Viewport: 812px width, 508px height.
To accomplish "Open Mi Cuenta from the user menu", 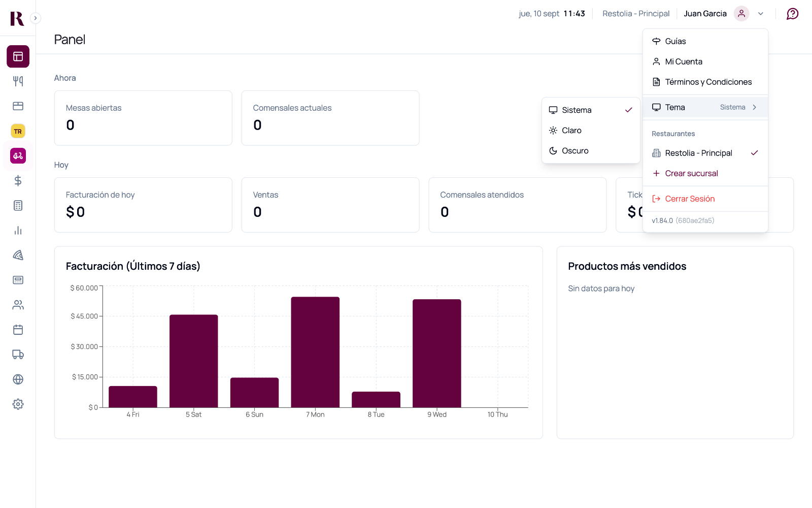I will pyautogui.click(x=705, y=61).
